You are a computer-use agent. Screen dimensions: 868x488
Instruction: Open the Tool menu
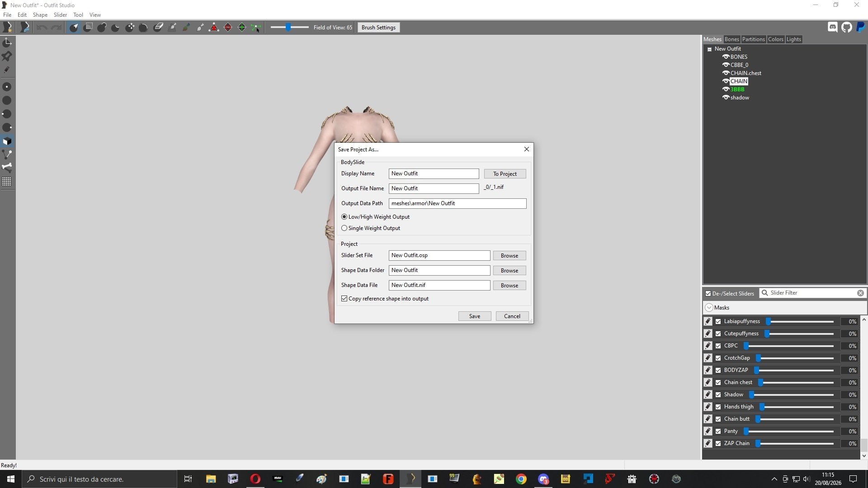(78, 14)
